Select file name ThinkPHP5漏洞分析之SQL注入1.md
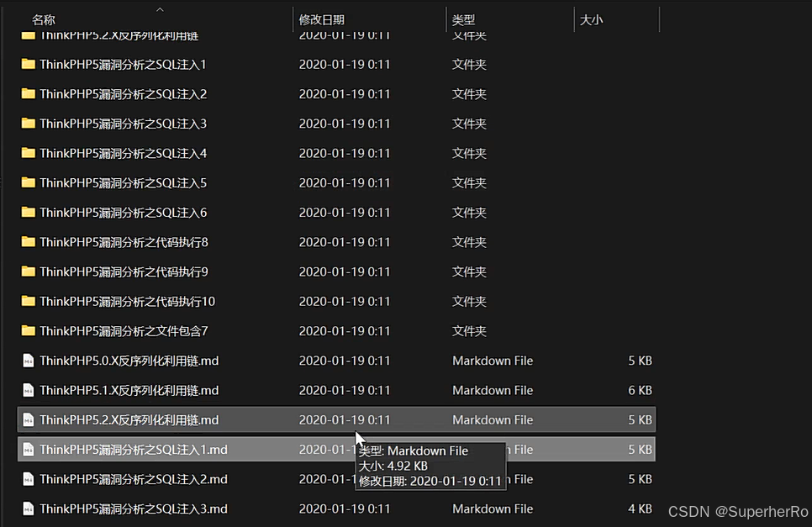Image resolution: width=812 pixels, height=527 pixels. pyautogui.click(x=134, y=450)
